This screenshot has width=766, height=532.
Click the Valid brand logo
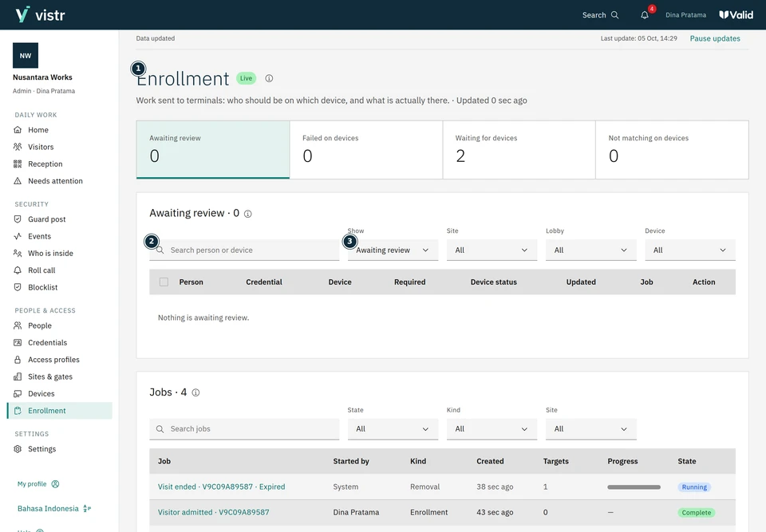736,15
